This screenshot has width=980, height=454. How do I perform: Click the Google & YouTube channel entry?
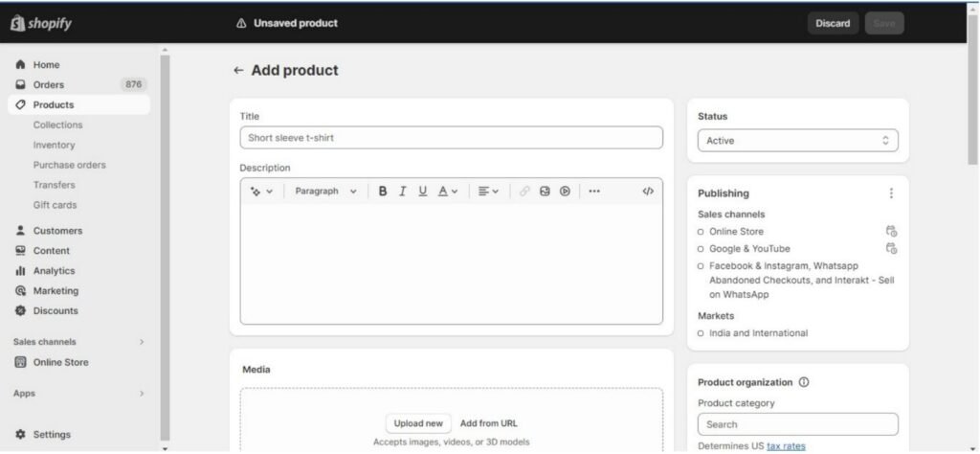(x=749, y=248)
